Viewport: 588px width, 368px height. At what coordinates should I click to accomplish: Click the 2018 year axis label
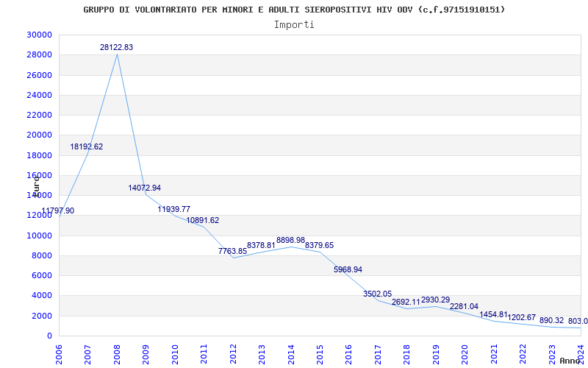(407, 354)
